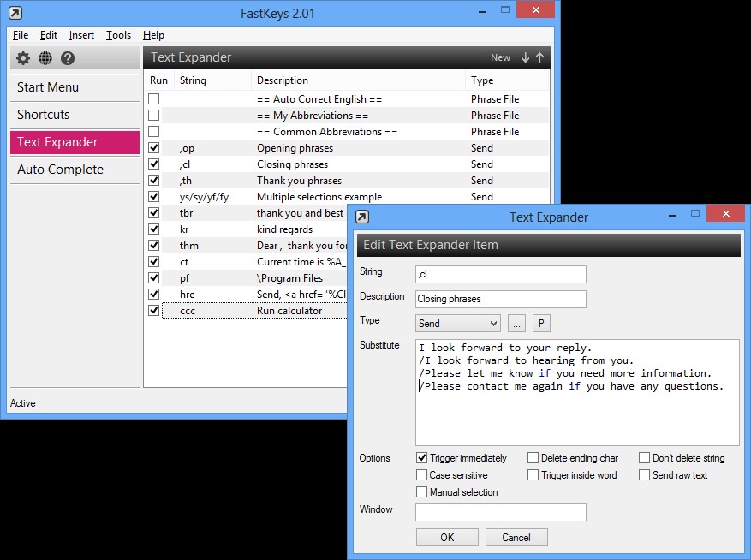Click the ellipsis browse button
The image size is (751, 560).
(516, 324)
